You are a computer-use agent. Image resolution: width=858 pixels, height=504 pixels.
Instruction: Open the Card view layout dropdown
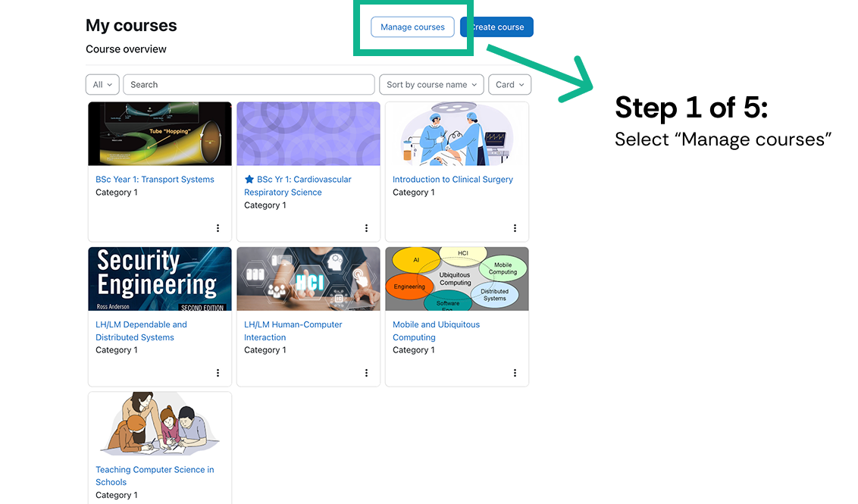pyautogui.click(x=509, y=85)
